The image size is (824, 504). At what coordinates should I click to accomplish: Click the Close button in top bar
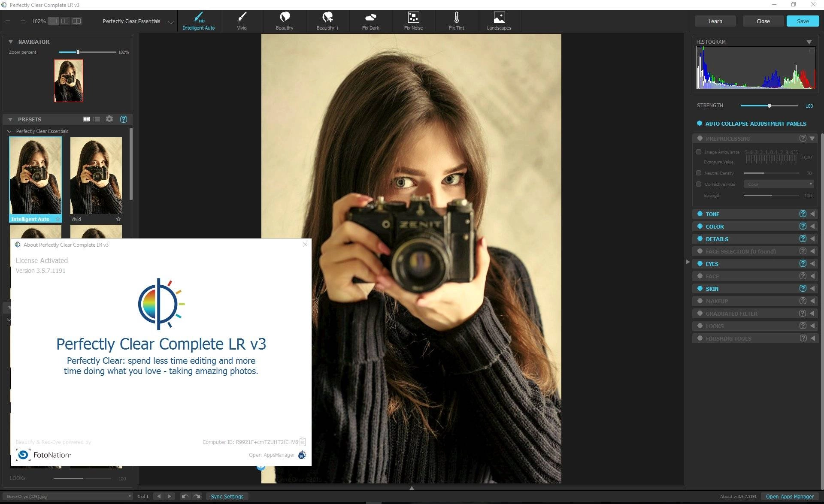tap(763, 21)
